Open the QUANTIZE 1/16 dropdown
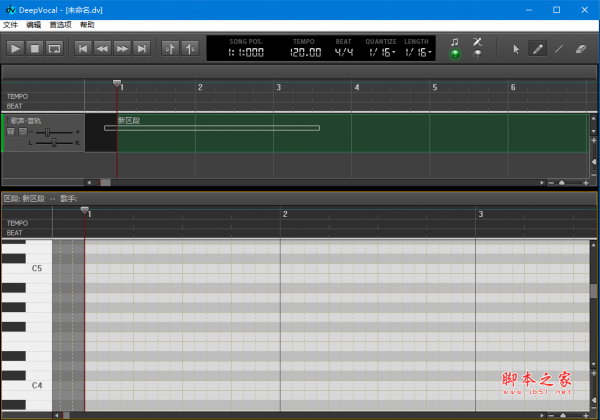Viewport: 600px width, 420px height. coord(382,52)
